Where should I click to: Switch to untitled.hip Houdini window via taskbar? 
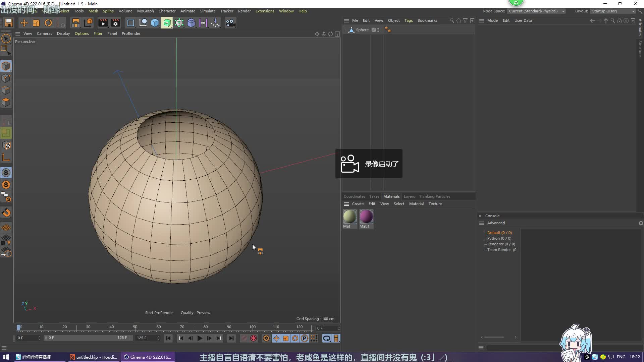click(93, 357)
